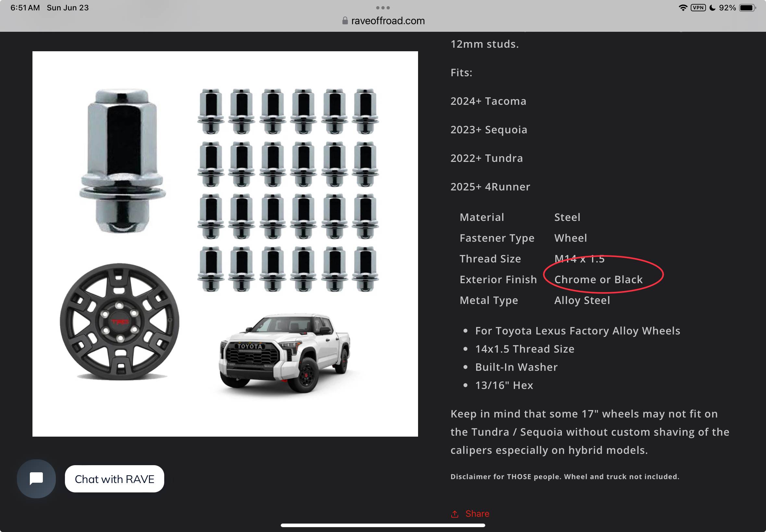The width and height of the screenshot is (766, 532).
Task: Open the chat bubble icon
Action: (x=36, y=479)
